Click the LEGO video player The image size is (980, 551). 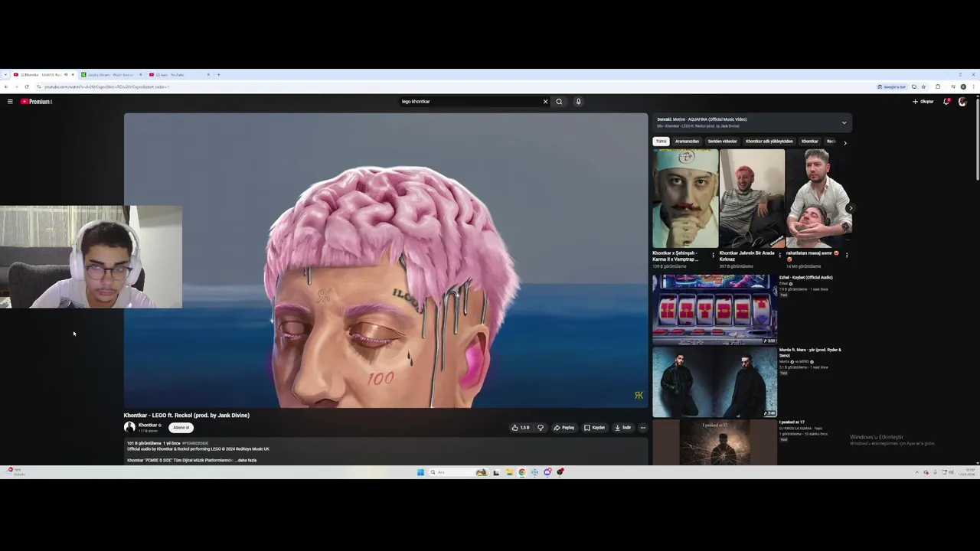pos(386,260)
